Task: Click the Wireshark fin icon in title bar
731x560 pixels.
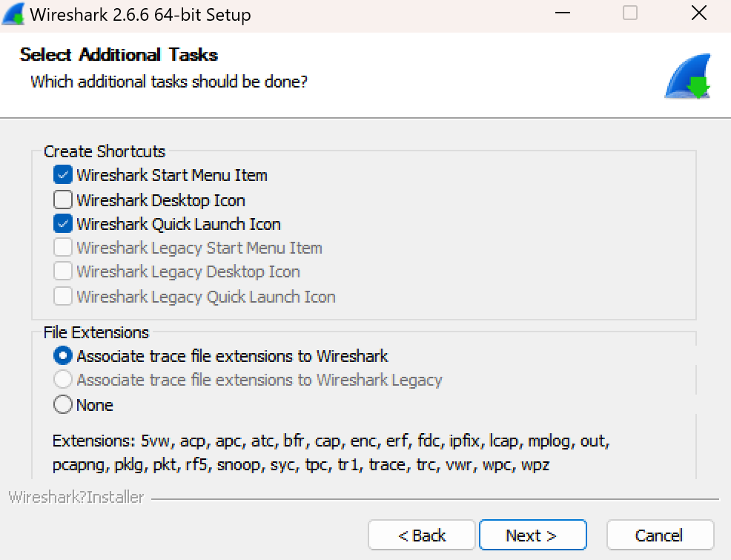Action: (x=14, y=14)
